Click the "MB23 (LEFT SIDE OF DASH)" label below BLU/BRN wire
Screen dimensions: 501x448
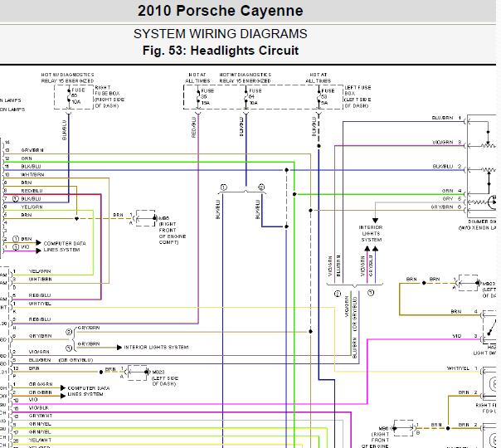164,378
